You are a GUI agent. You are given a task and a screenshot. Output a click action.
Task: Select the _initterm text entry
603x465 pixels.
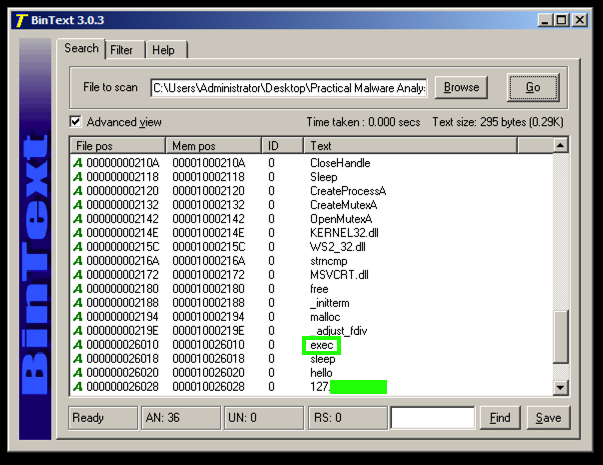coord(330,303)
